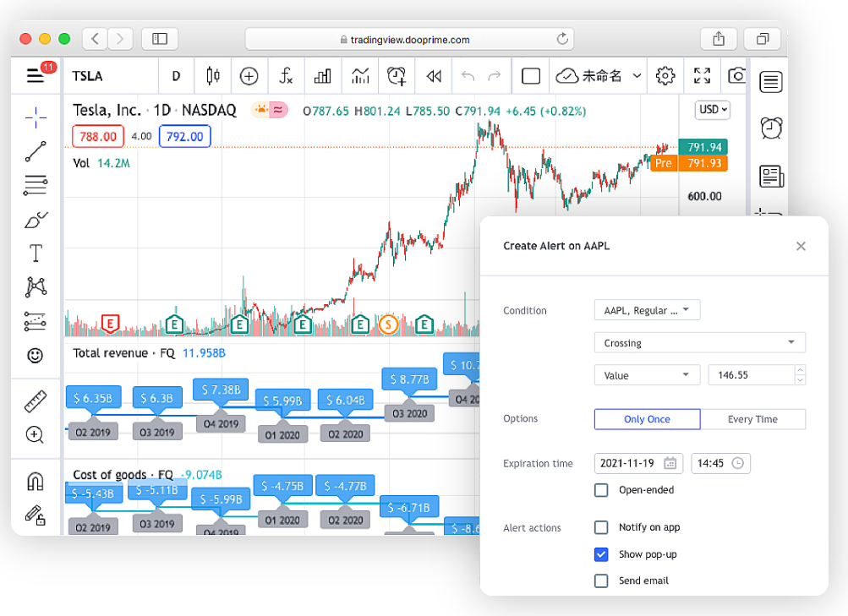Image resolution: width=848 pixels, height=616 pixels.
Task: Toggle the Safari sidebar button
Action: point(160,39)
